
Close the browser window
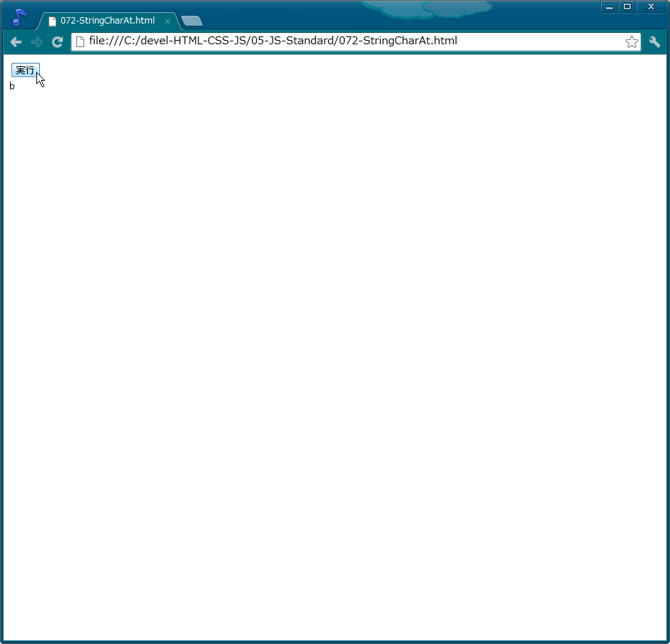(651, 7)
